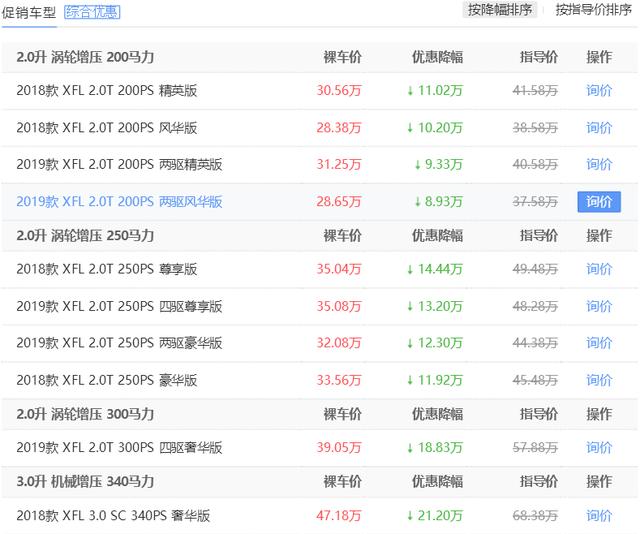Sort by 按指导价排序

(593, 10)
